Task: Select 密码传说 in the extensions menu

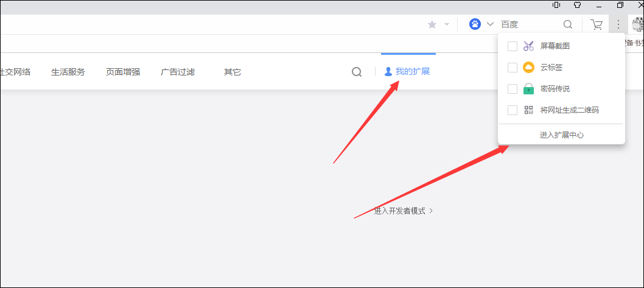Action: (555, 89)
